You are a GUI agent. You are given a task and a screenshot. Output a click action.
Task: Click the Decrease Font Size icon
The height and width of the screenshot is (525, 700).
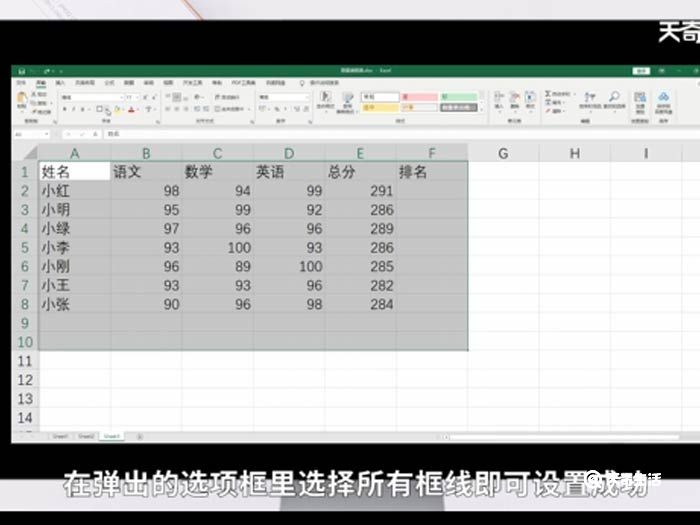[154, 97]
